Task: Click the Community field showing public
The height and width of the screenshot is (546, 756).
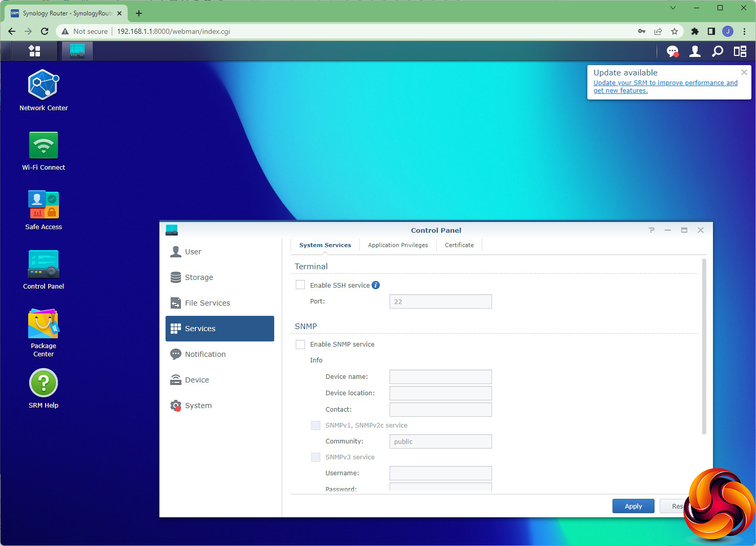Action: [x=441, y=441]
